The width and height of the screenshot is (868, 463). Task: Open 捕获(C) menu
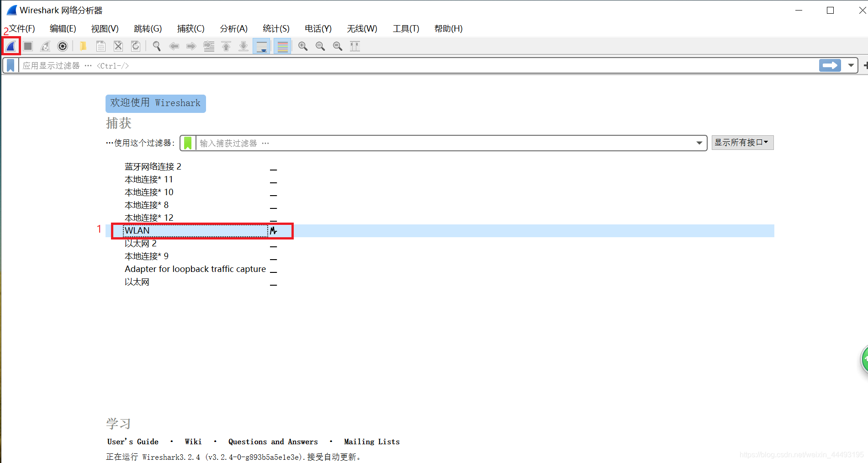(x=191, y=29)
